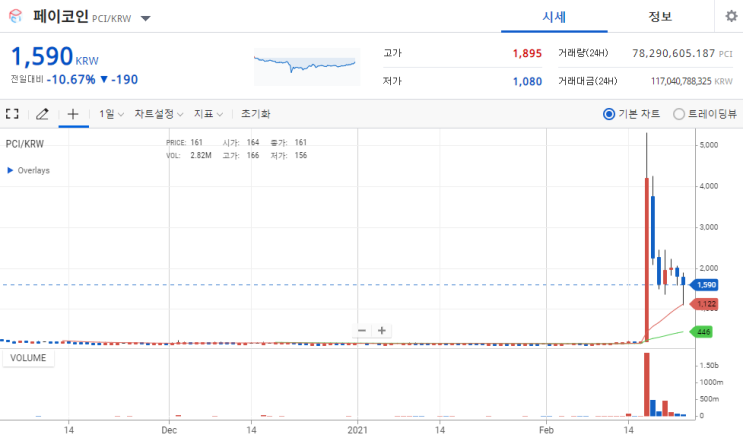Select the crosshair plus tool
This screenshot has height=441, width=743.
pyautogui.click(x=73, y=114)
